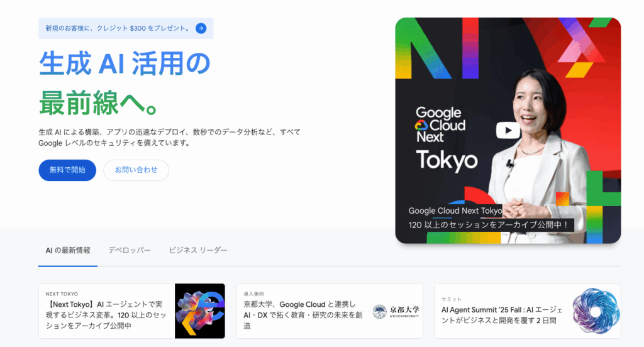Image resolution: width=644 pixels, height=347 pixels.
Task: Open the 京都大学 Google Cloud case study card
Action: pyautogui.click(x=330, y=311)
